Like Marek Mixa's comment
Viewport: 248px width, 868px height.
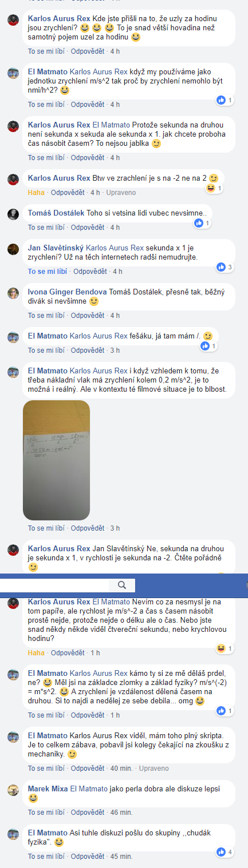45,812
